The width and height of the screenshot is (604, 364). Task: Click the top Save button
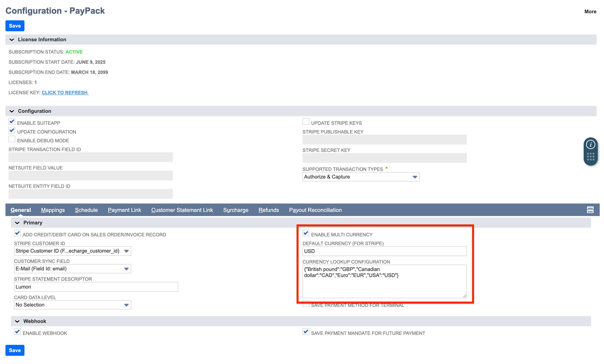coord(15,26)
